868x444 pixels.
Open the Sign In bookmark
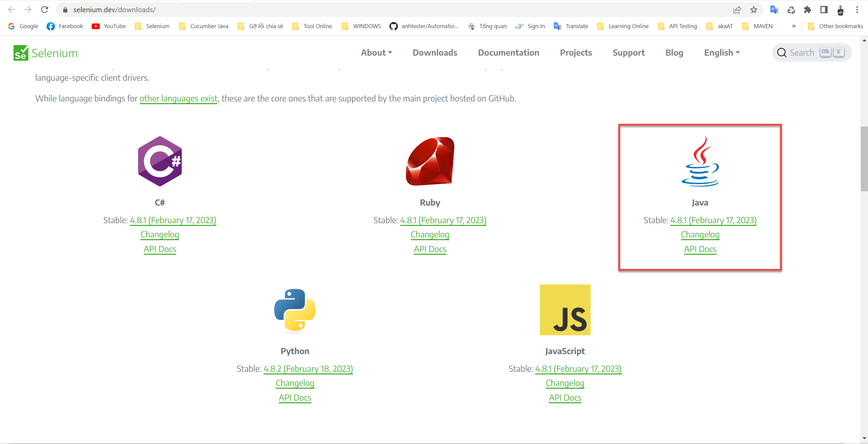pyautogui.click(x=530, y=26)
